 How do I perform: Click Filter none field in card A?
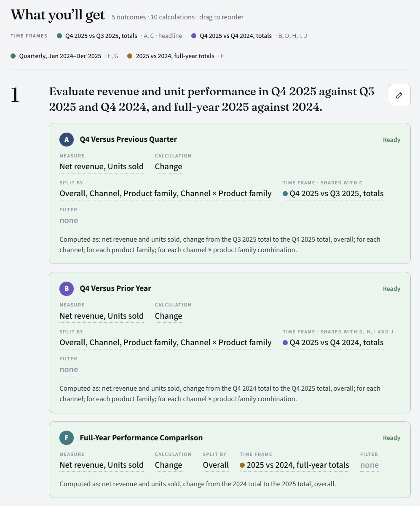tap(69, 221)
